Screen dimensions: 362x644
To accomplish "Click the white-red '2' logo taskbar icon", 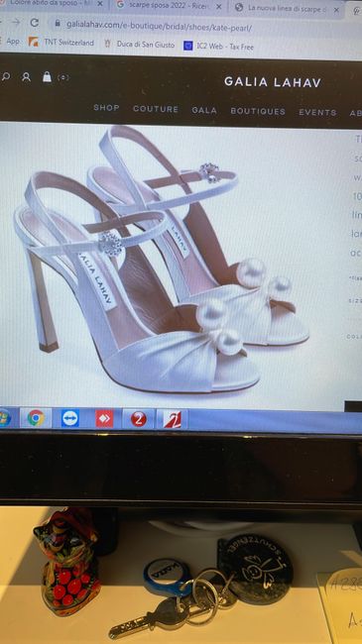I will click(172, 420).
